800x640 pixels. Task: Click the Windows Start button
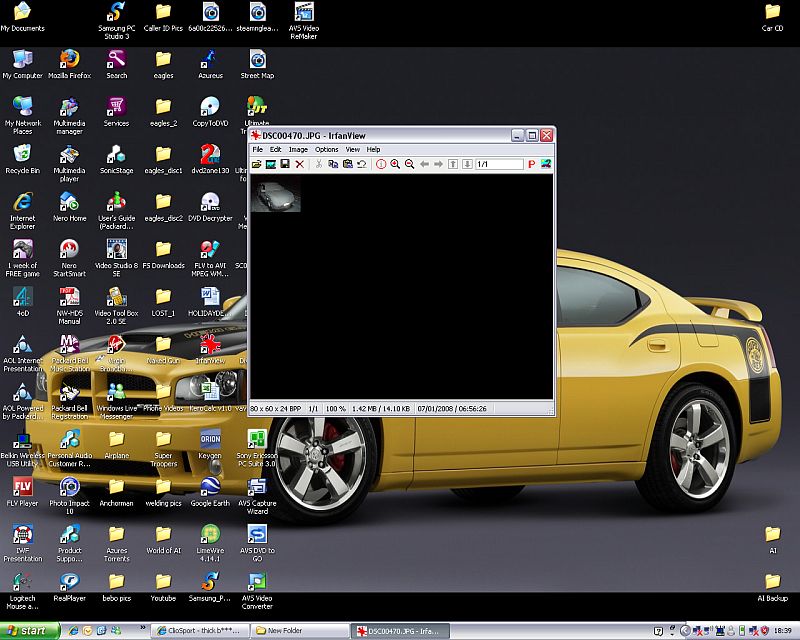28,631
